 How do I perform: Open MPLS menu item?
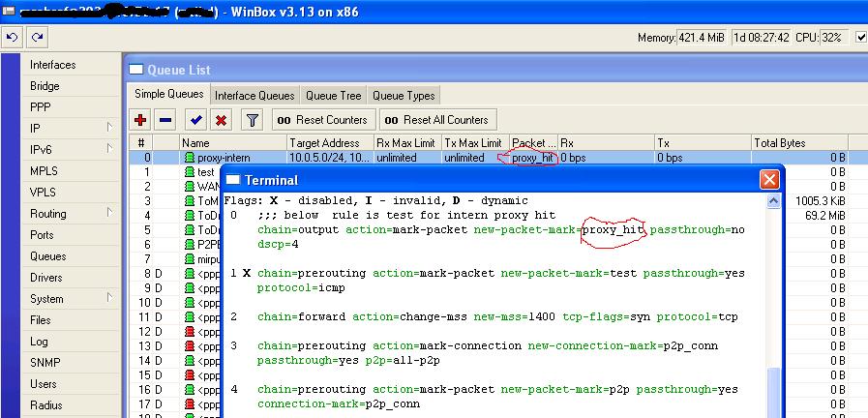pyautogui.click(x=44, y=171)
